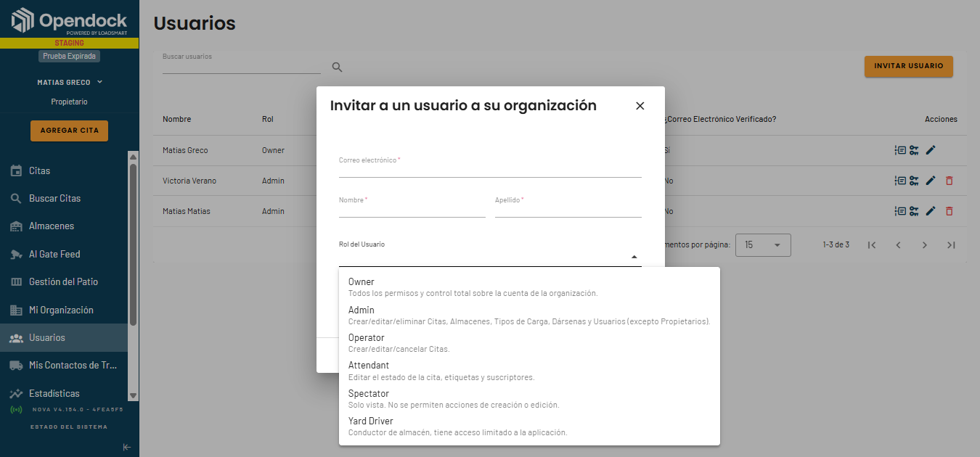The height and width of the screenshot is (457, 980).
Task: Delete user Matias Matias
Action: click(949, 211)
